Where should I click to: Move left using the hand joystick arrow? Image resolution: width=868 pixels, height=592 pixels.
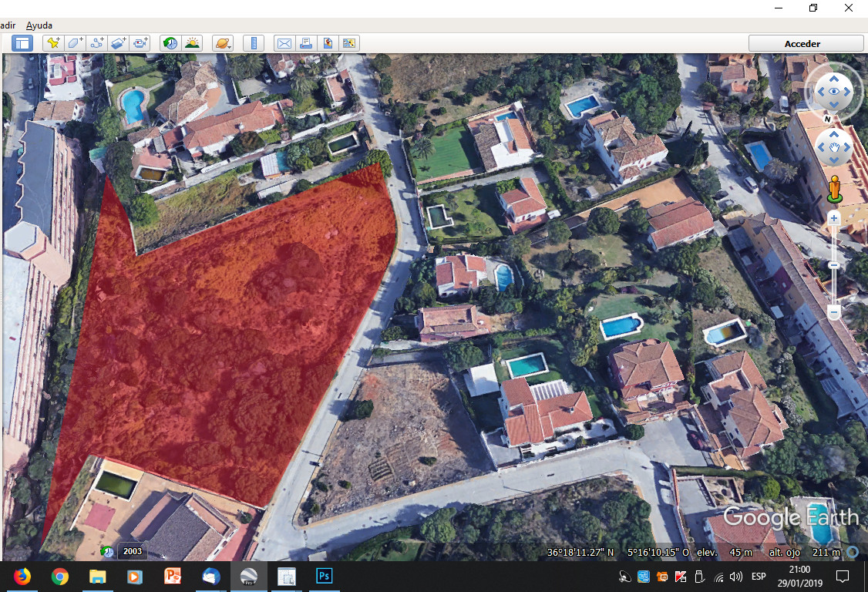(821, 147)
